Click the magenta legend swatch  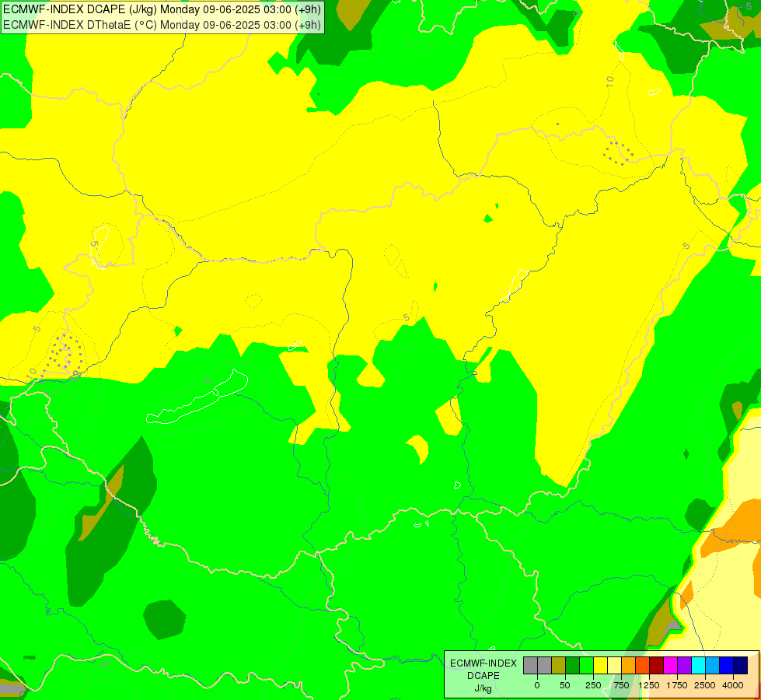[x=671, y=666]
